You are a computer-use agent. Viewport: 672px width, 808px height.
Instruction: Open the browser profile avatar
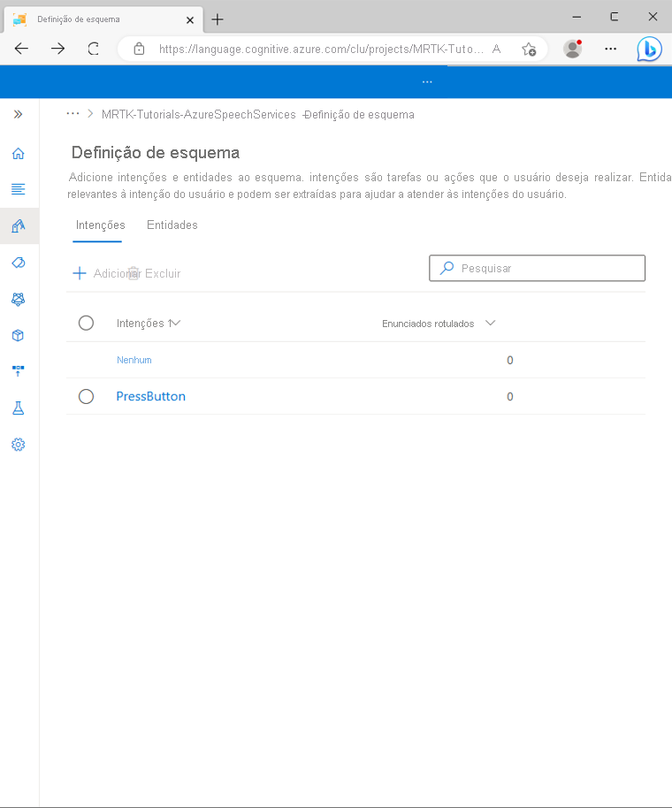pos(573,49)
